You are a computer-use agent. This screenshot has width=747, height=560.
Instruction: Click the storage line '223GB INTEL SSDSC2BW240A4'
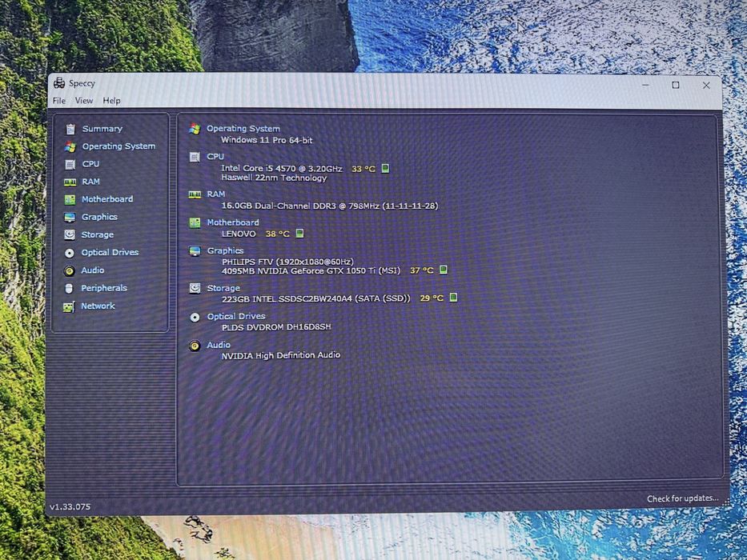[x=287, y=298]
